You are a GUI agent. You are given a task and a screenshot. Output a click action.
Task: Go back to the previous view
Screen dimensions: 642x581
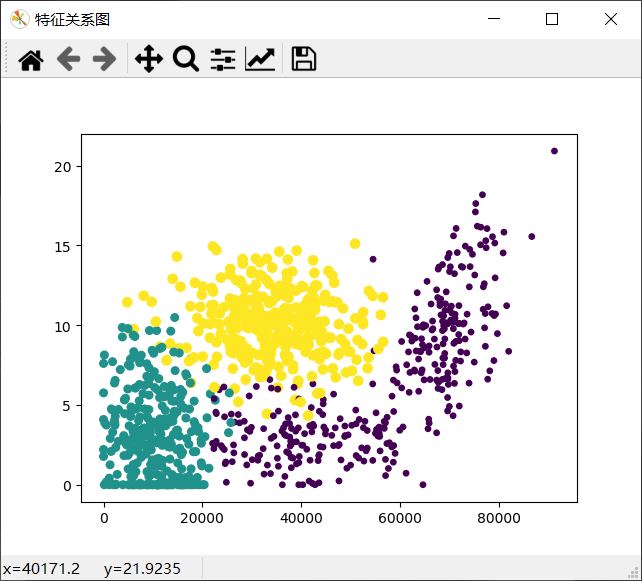68,59
